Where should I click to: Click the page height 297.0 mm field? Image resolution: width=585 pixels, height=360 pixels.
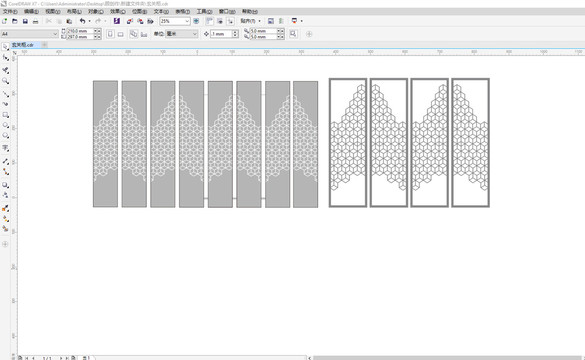[79, 37]
